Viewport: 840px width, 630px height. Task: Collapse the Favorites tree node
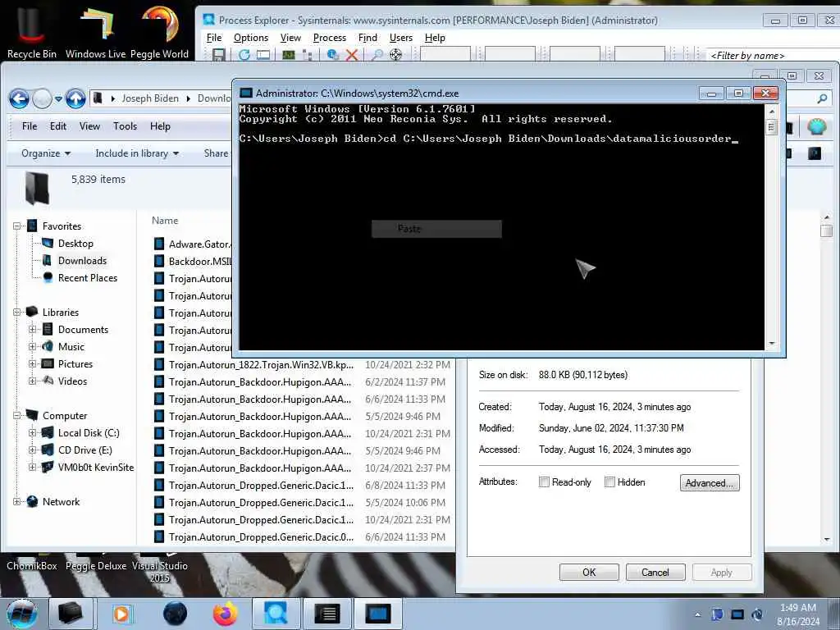pyautogui.click(x=16, y=226)
